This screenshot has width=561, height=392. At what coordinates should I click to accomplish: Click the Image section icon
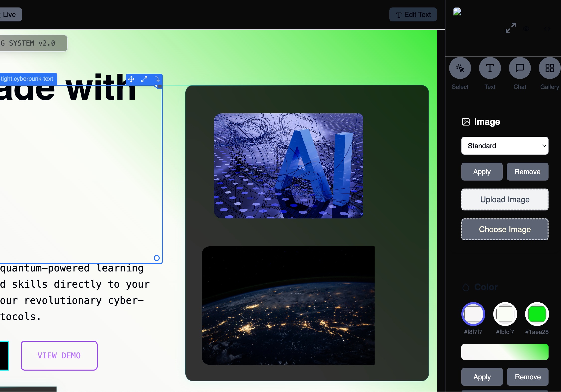[466, 122]
